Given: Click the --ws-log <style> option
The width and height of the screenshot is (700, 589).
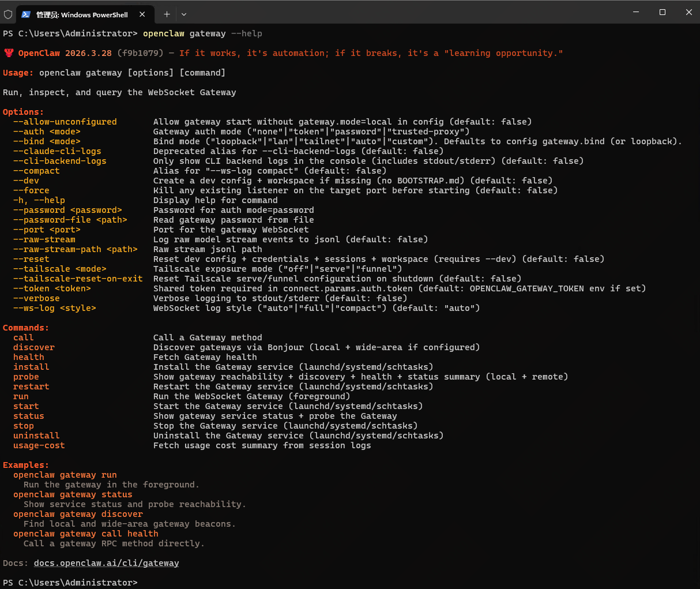Looking at the screenshot, I should [x=55, y=308].
